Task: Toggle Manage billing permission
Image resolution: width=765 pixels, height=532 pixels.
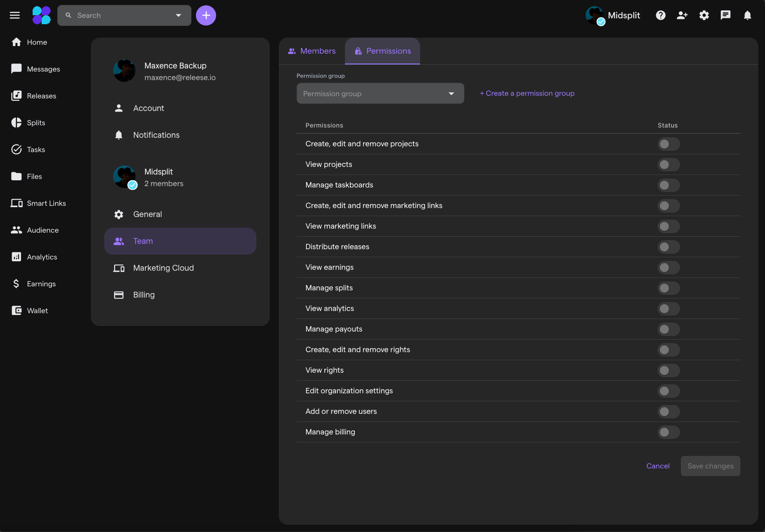Action: [668, 432]
